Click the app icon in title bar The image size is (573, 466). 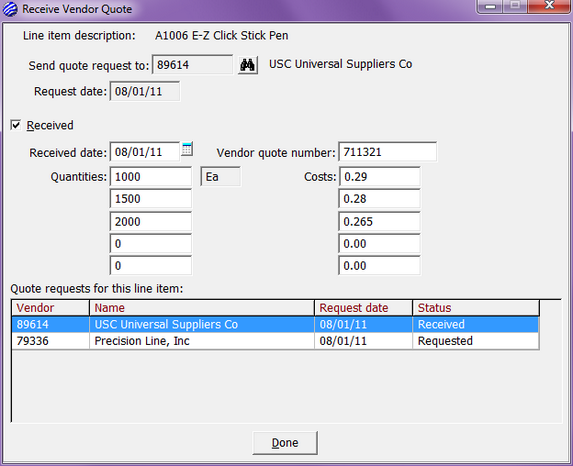pos(10,9)
